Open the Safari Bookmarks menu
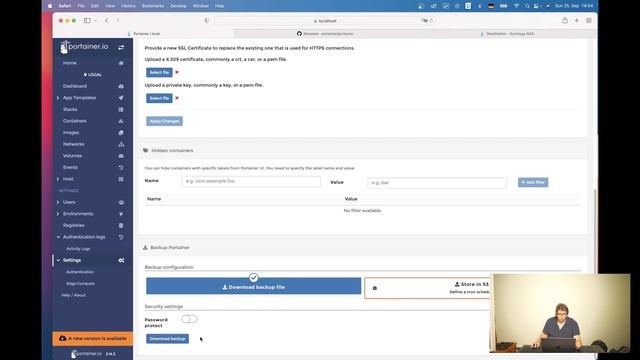640x360 pixels. pos(153,6)
